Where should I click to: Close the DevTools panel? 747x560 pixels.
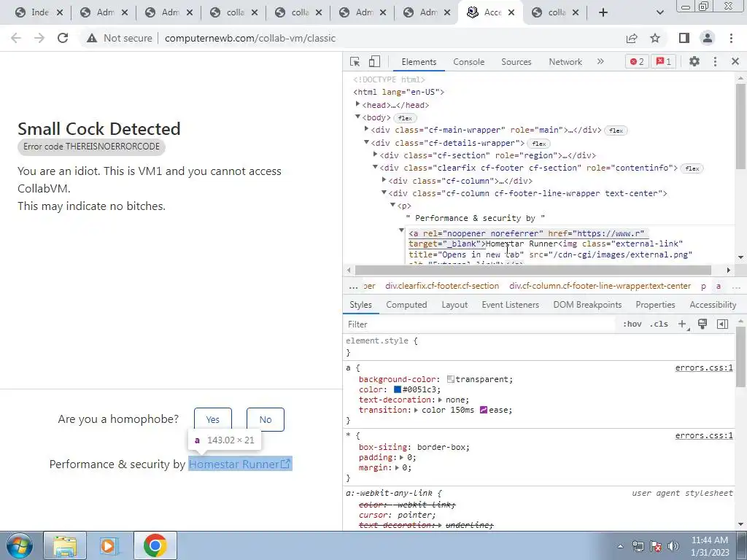(x=735, y=61)
